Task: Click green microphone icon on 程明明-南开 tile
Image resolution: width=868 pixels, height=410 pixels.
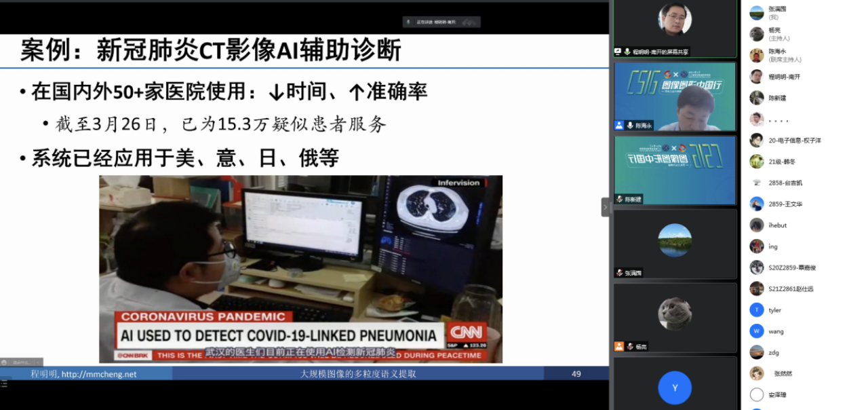Action: point(627,52)
